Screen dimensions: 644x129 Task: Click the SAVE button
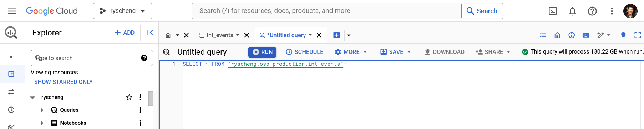392,52
